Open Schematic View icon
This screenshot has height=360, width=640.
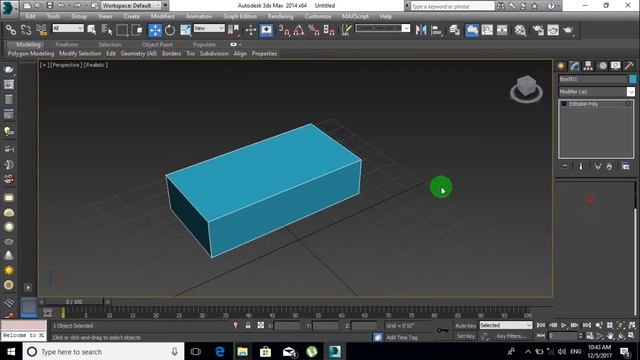coord(502,30)
